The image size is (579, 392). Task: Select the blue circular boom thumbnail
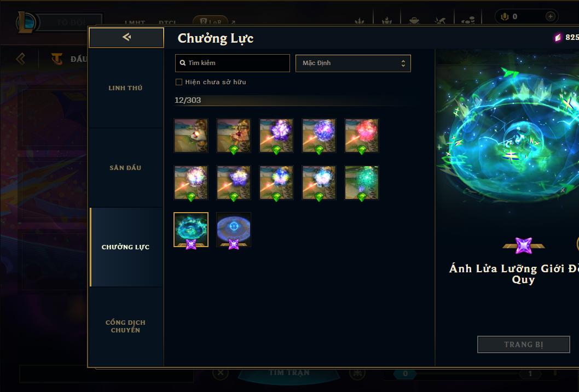(234, 230)
